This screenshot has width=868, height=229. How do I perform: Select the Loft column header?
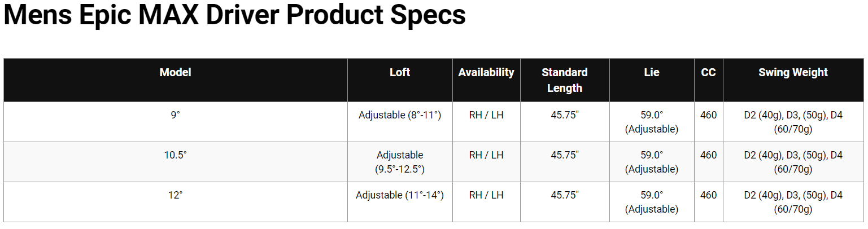tap(400, 73)
